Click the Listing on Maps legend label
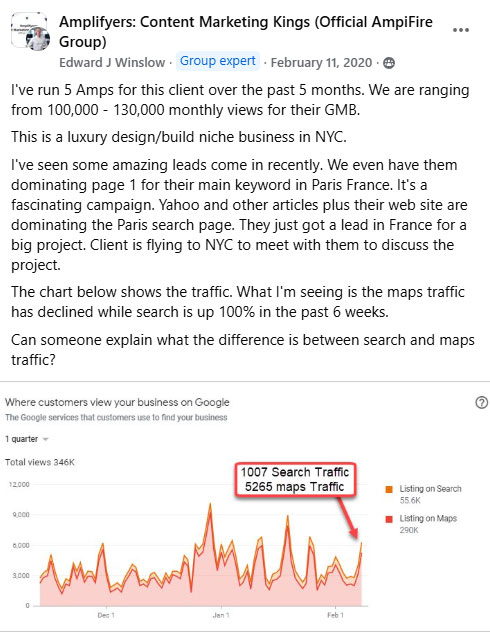Image resolution: width=490 pixels, height=637 pixels. click(x=428, y=518)
